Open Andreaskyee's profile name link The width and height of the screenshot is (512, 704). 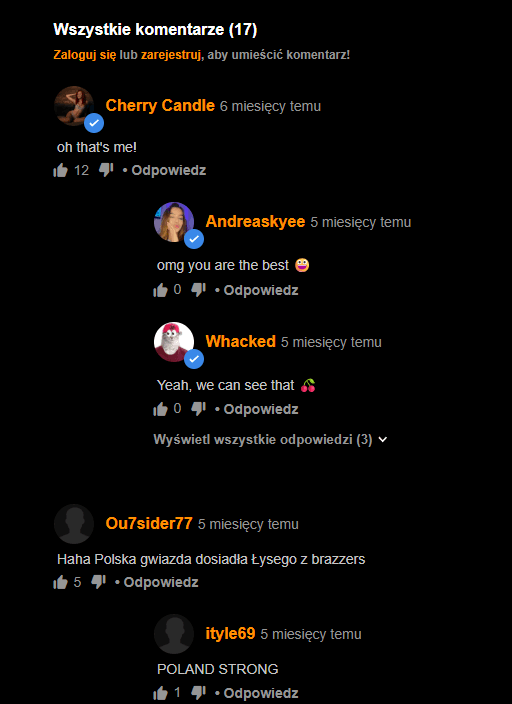point(255,222)
